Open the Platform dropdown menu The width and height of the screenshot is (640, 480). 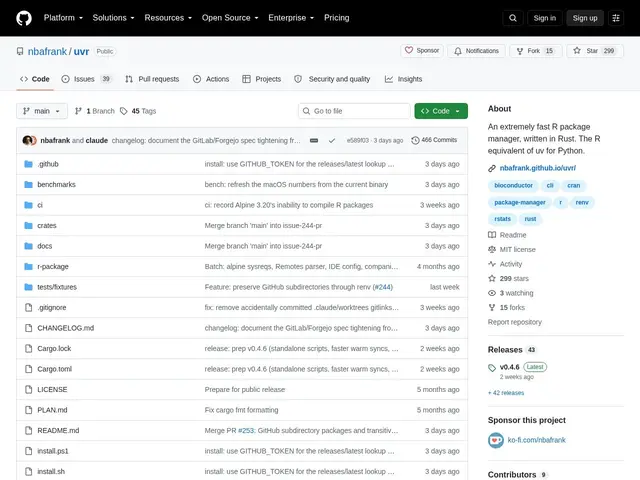click(63, 18)
